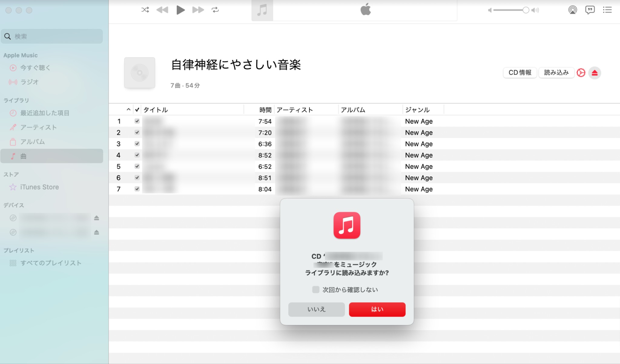Click the high volume speaker icon
Viewport: 620px width, 364px height.
click(x=535, y=10)
